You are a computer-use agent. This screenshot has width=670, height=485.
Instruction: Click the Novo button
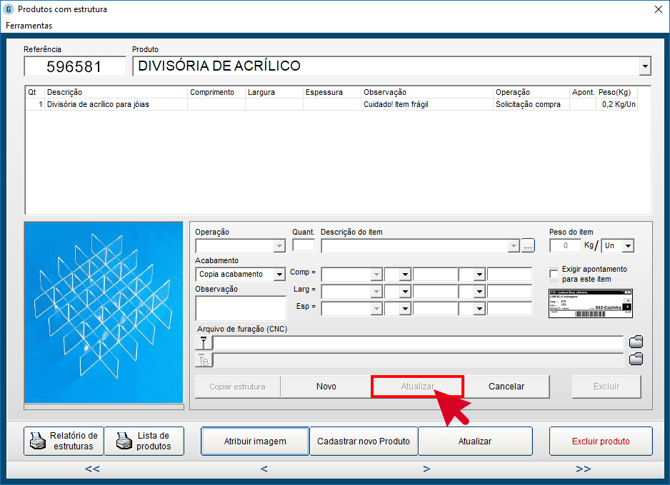pos(326,387)
